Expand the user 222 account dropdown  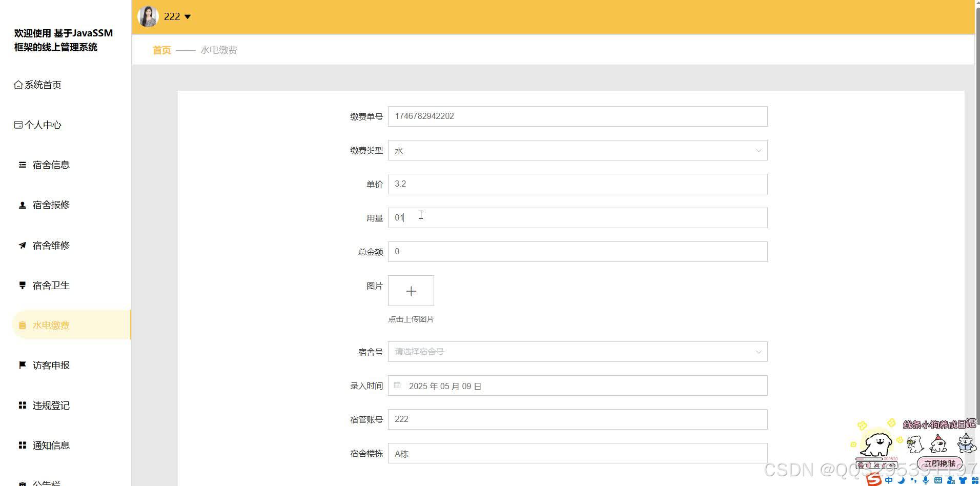pyautogui.click(x=177, y=16)
